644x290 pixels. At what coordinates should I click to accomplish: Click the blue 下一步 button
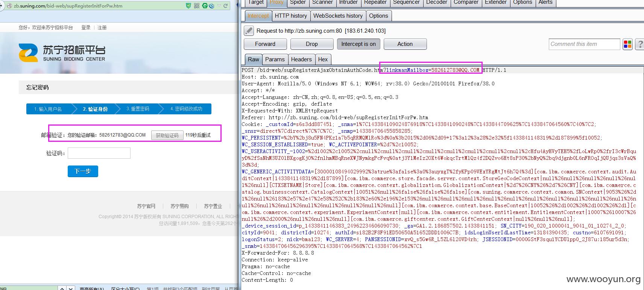pyautogui.click(x=83, y=171)
